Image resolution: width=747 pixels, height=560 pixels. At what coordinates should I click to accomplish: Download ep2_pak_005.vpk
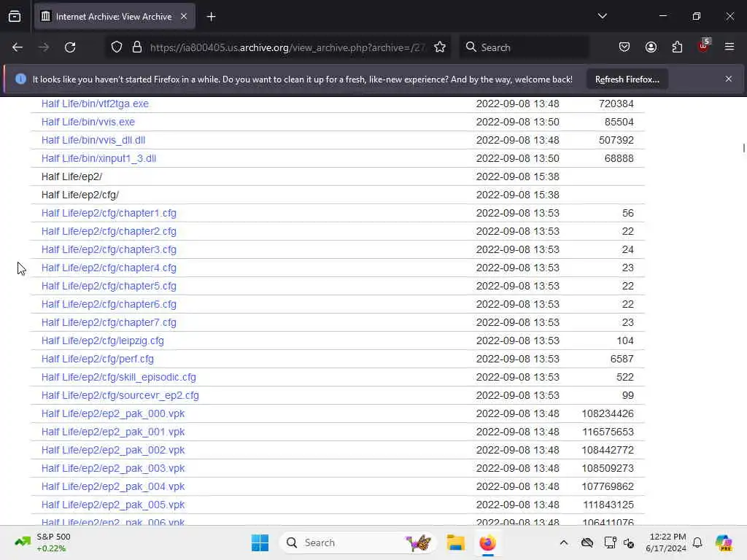click(x=113, y=505)
